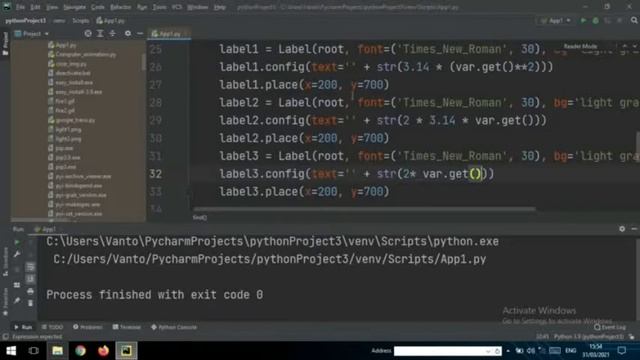Hide the Project panel with minus icon
Viewport: 640px width, 360px height.
pos(140,33)
